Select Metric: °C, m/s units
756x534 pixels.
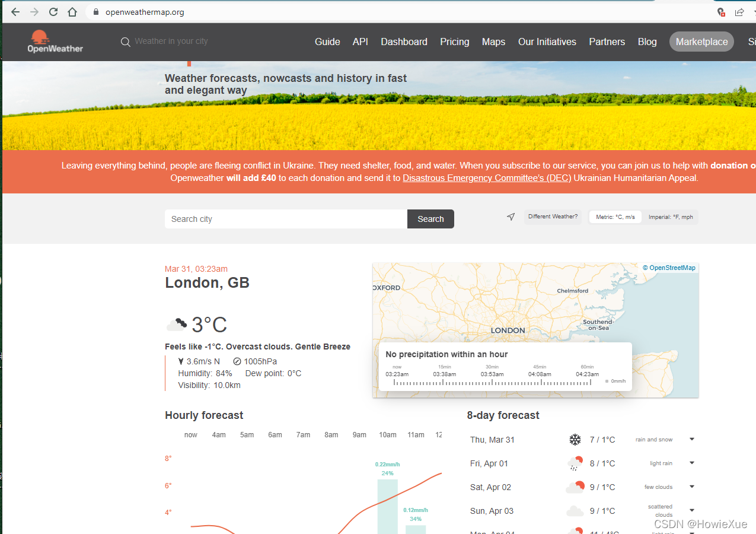point(615,217)
